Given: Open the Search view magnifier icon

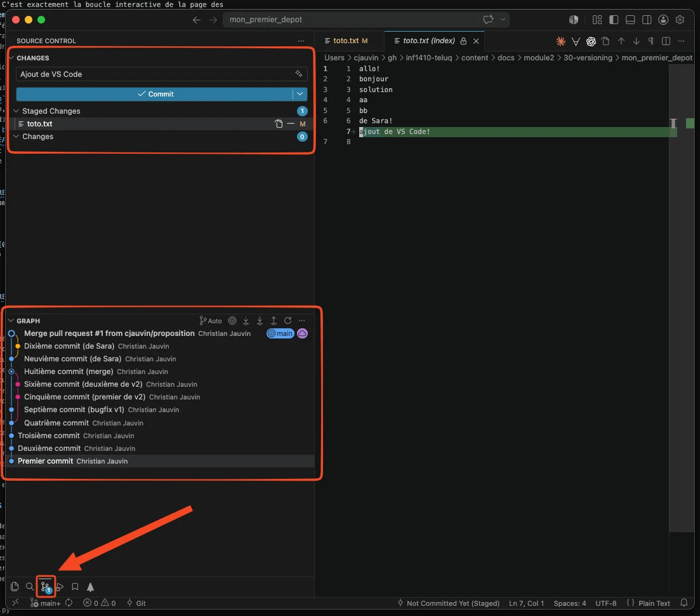Looking at the screenshot, I should pos(29,587).
